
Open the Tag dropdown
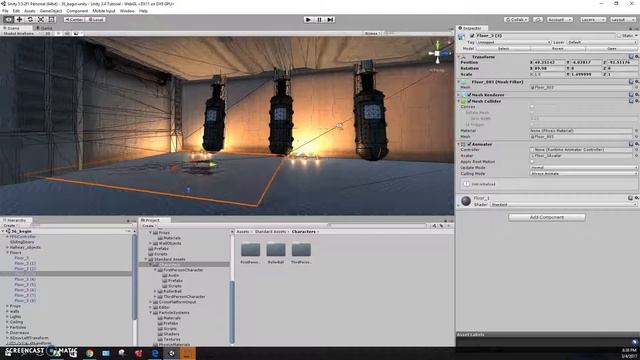tap(514, 42)
